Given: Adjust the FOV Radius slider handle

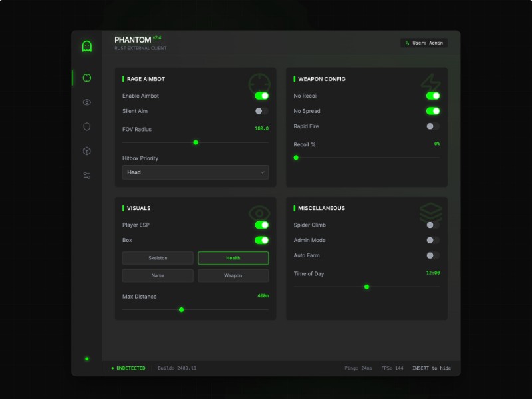Looking at the screenshot, I should (195, 142).
